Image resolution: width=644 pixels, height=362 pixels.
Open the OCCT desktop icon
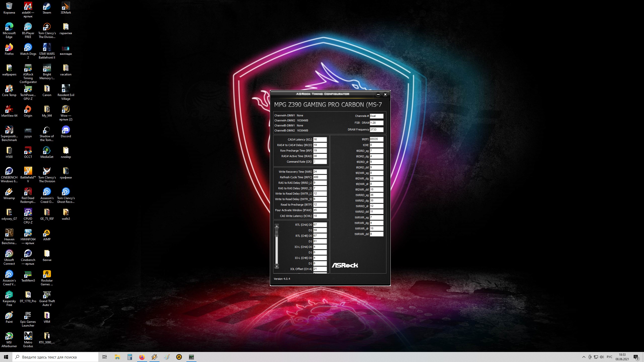28,151
